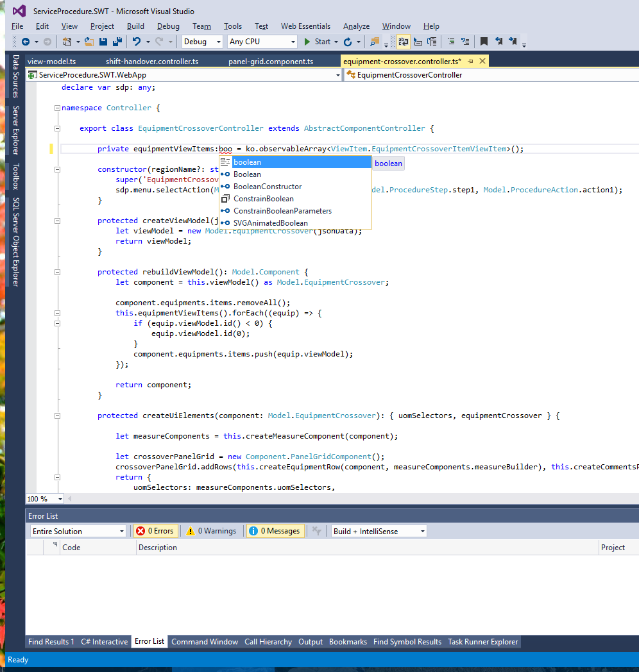
Task: Toggle a bookmark with the bookmark icon
Action: click(484, 42)
